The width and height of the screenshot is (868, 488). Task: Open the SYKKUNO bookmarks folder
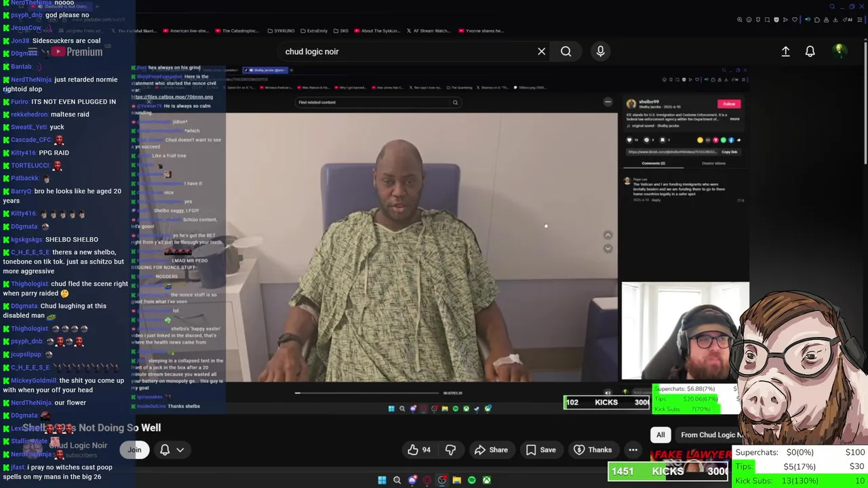[281, 30]
